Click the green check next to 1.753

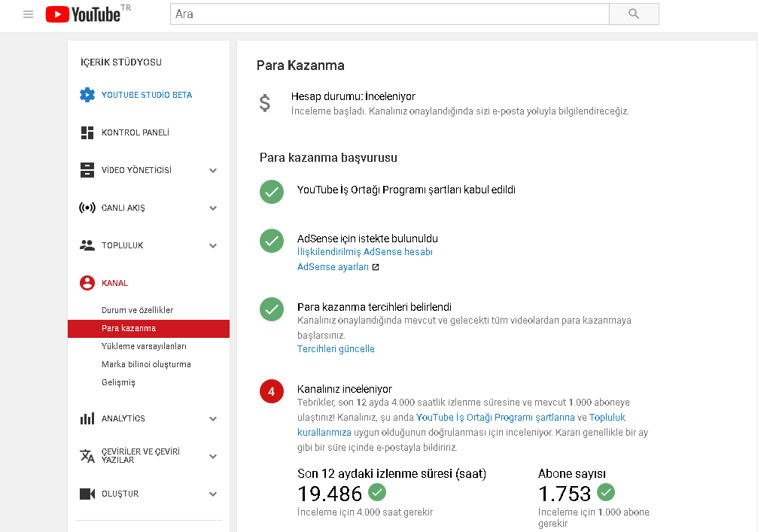point(606,492)
